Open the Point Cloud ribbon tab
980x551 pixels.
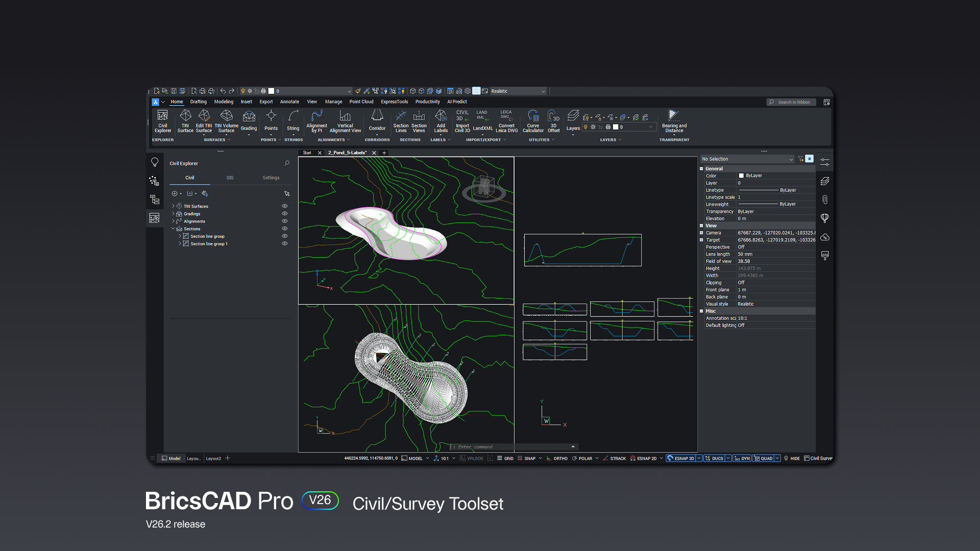click(361, 102)
